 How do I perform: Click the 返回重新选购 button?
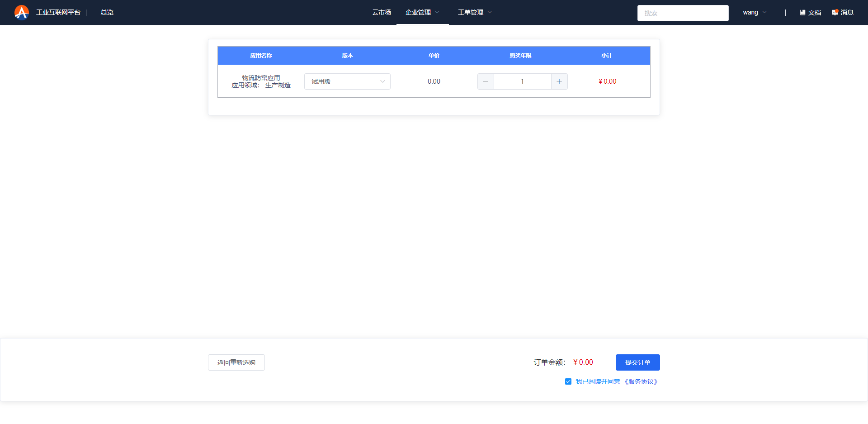click(x=236, y=362)
